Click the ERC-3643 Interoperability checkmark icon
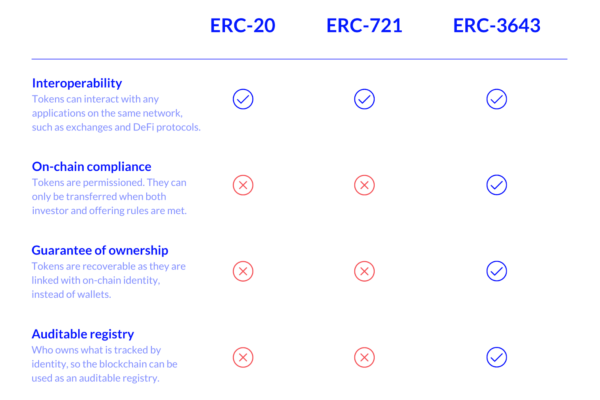 point(497,99)
